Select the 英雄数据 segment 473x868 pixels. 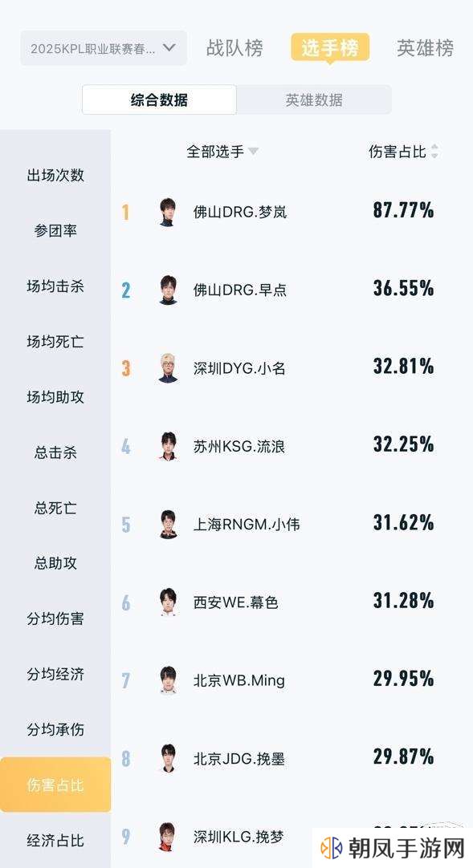[x=314, y=99]
